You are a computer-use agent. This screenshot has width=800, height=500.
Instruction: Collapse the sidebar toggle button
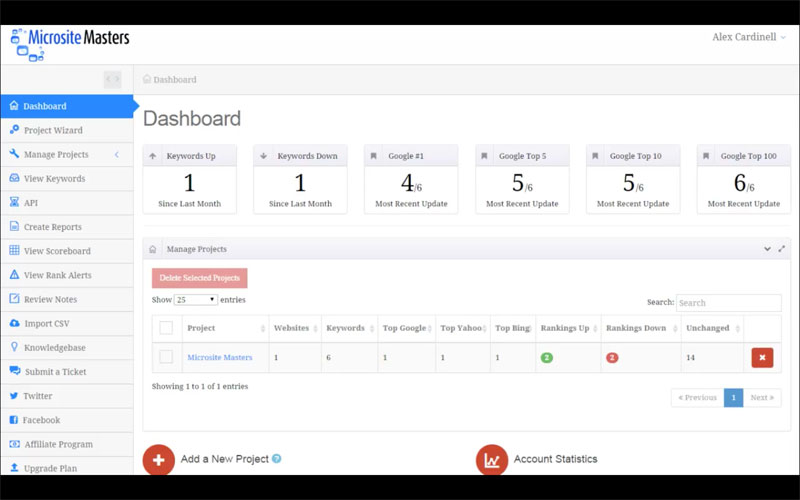(112, 79)
